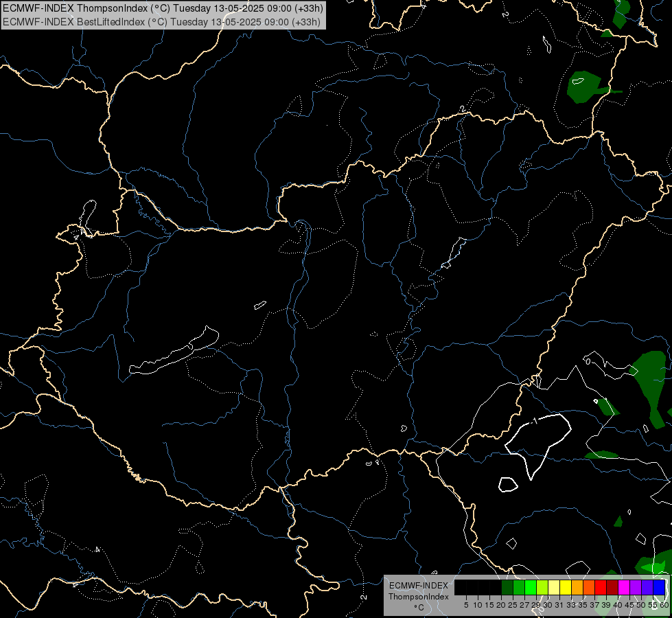
Task: Choose the orange 33-35 legend swatch
Action: pyautogui.click(x=577, y=587)
